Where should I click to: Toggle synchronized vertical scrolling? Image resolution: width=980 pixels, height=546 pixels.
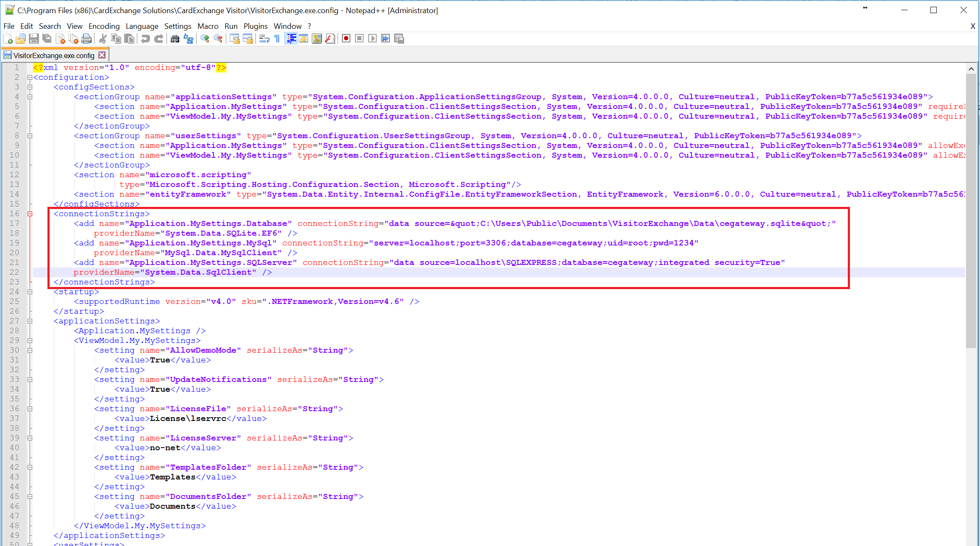234,39
